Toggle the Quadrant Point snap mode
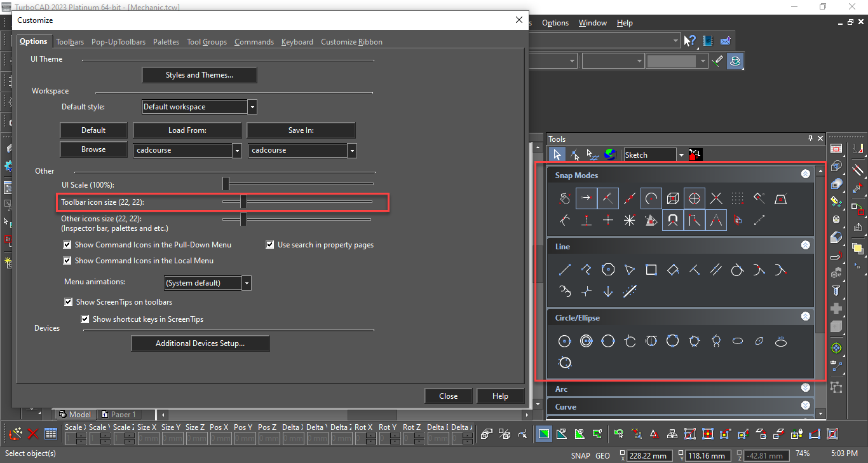868x463 pixels. point(695,198)
